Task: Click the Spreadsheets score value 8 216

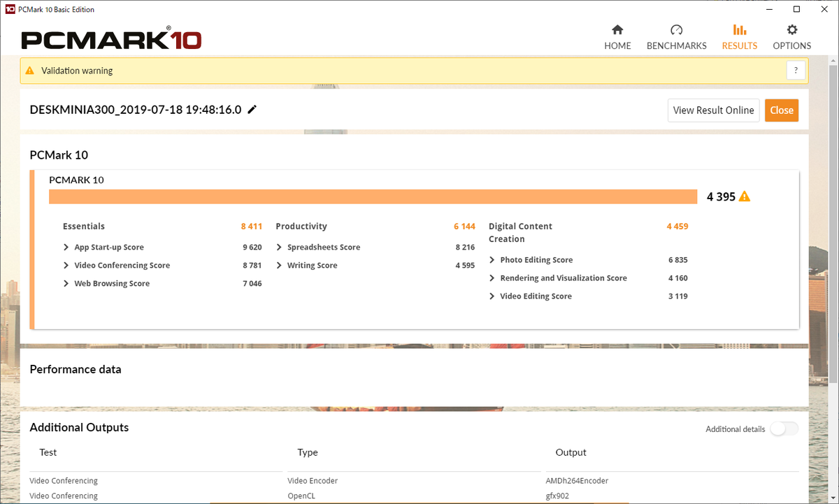Action: (x=465, y=247)
